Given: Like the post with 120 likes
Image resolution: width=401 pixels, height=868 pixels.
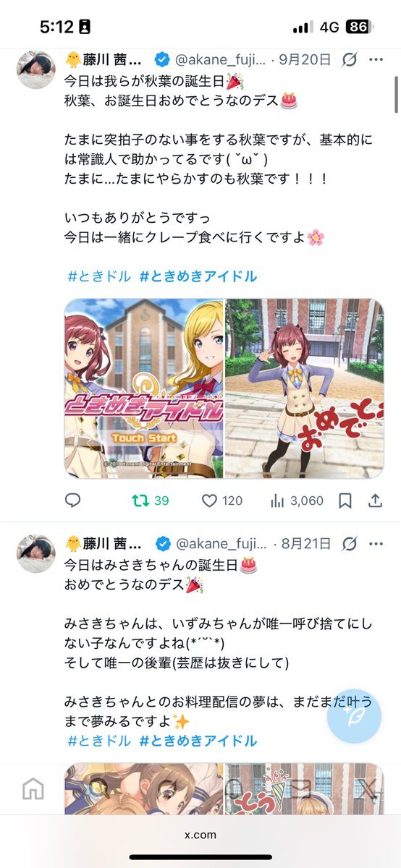Looking at the screenshot, I should tap(221, 501).
